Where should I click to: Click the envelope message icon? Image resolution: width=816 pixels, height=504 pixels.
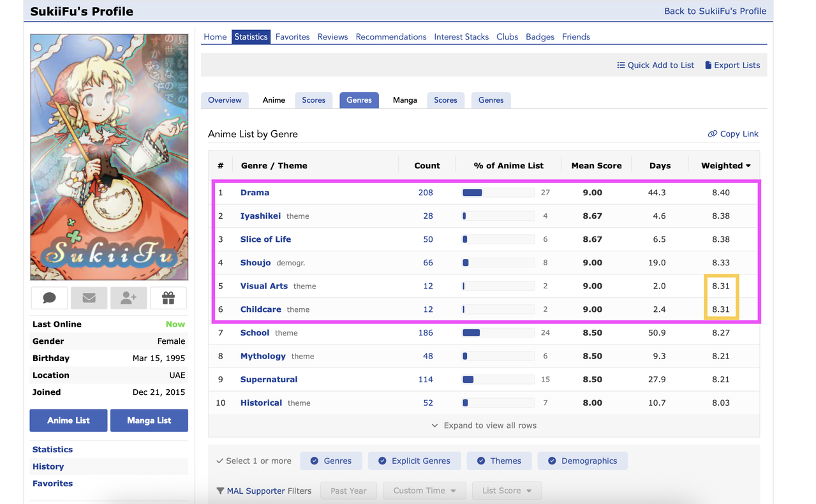click(x=89, y=298)
